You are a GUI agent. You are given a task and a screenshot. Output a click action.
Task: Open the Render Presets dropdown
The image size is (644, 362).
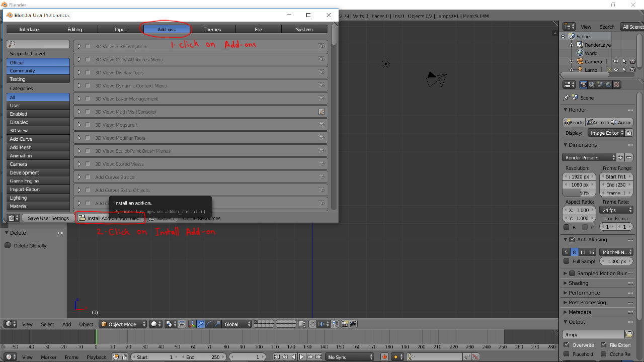click(589, 157)
